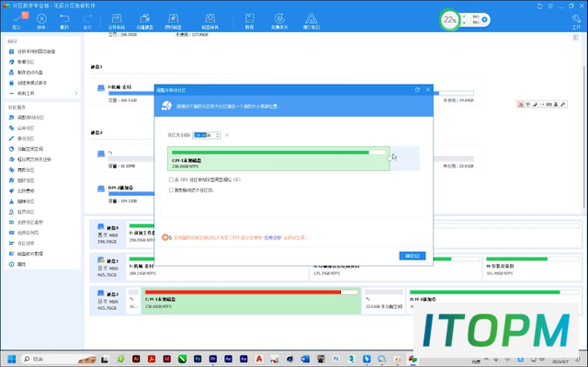
Task: Open the blue app-migration link in warning text
Action: (x=273, y=238)
